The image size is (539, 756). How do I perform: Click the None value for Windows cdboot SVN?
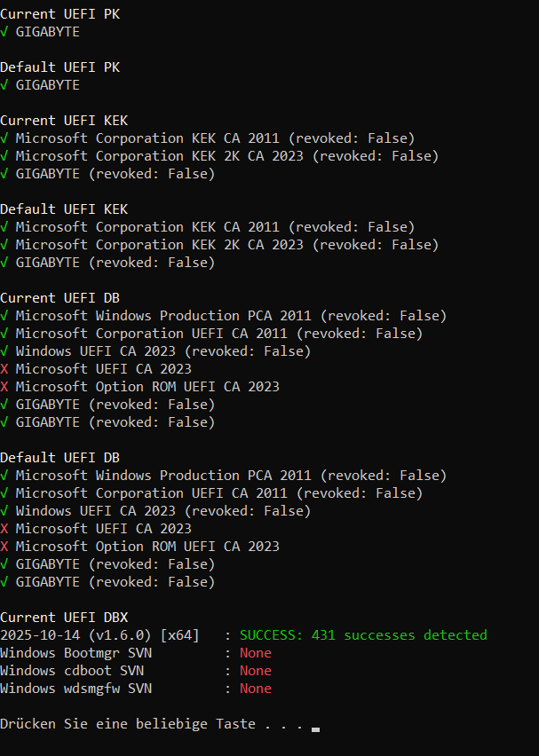[256, 671]
